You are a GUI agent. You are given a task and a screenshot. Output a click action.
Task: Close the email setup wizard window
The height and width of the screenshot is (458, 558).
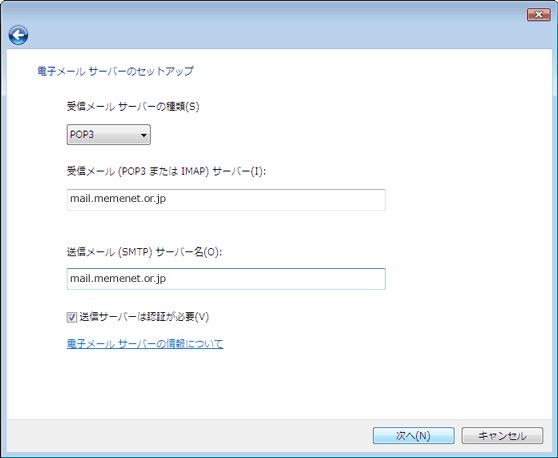click(538, 15)
